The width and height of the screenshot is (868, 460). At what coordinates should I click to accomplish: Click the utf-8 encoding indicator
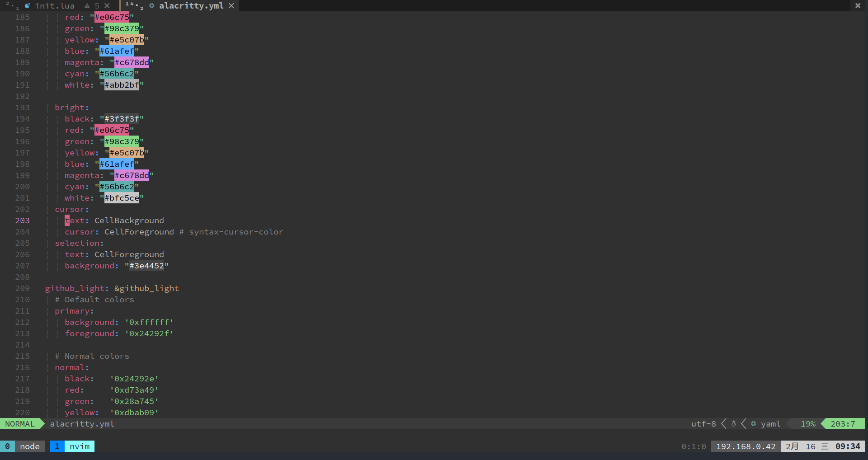point(703,424)
